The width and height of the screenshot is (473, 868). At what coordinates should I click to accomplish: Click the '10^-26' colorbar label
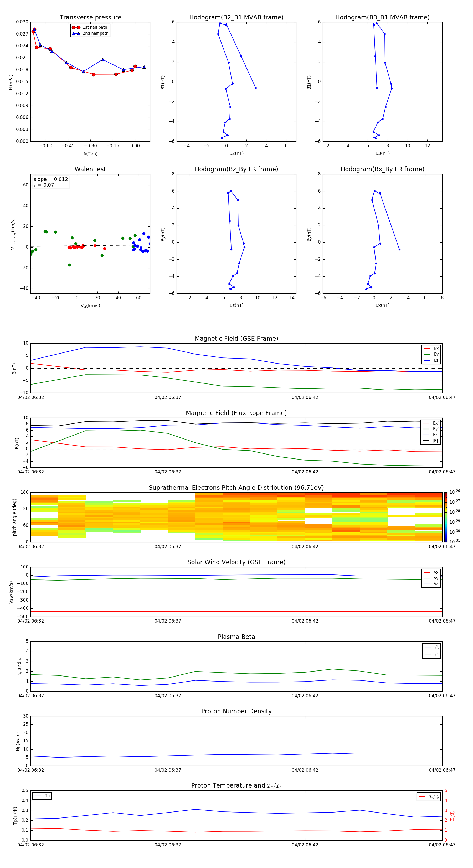[455, 492]
